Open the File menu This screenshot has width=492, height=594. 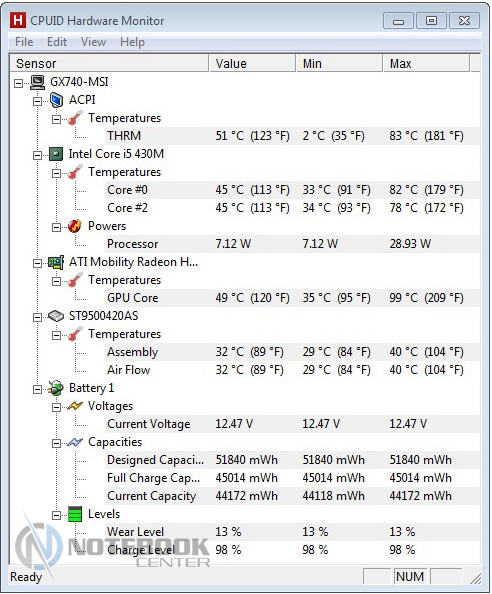[x=24, y=42]
